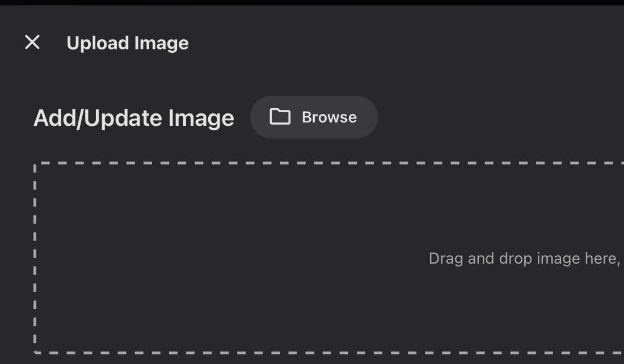Click the empty area left of the drop hint

pyautogui.click(x=227, y=259)
